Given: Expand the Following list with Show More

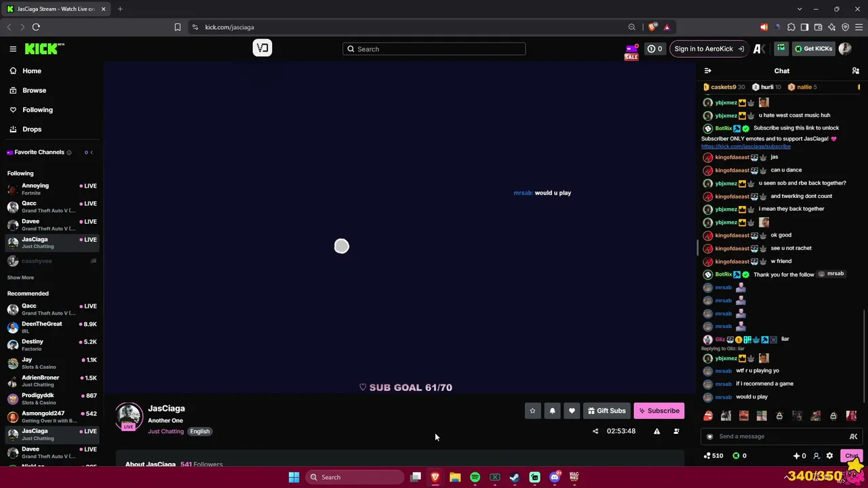Looking at the screenshot, I should point(20,277).
